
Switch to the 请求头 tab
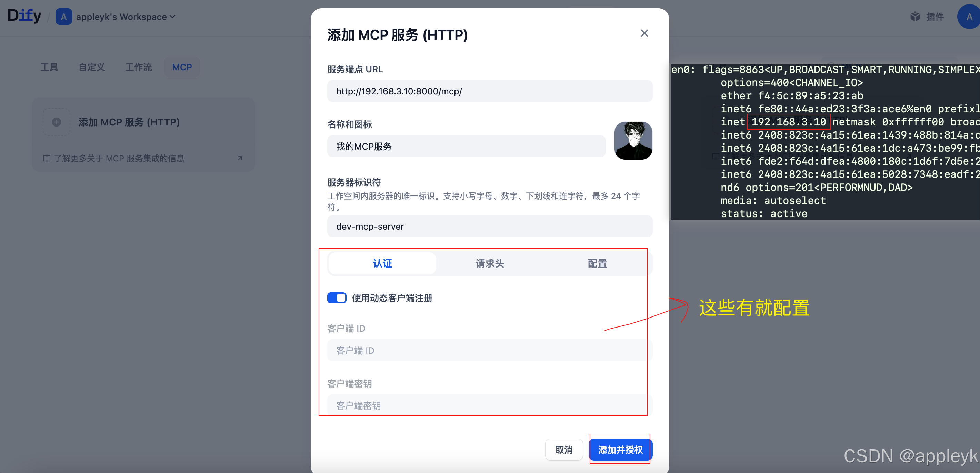tap(490, 263)
